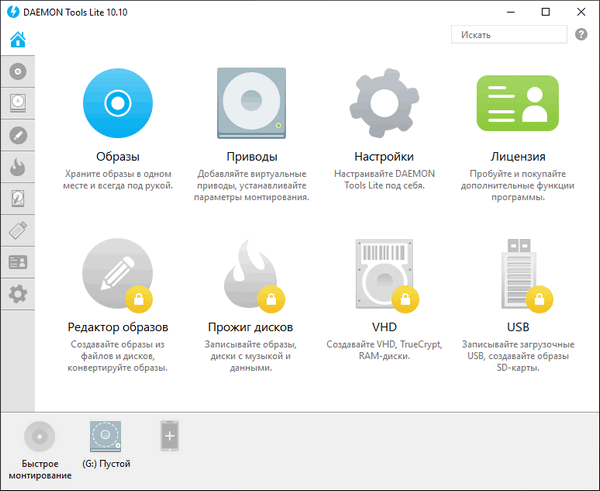Click the Быстрое монтирование quick mount button
Viewport: 600px width, 491px height.
tap(40, 439)
